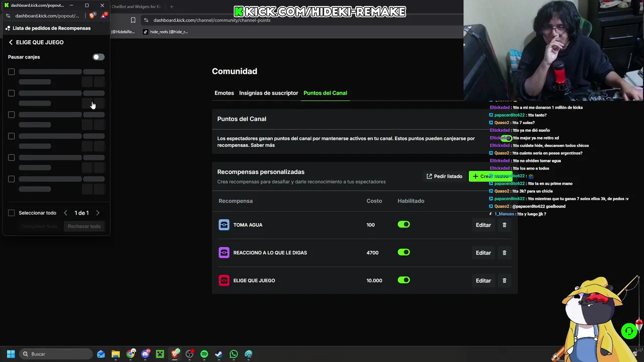Viewport: 644px width, 362px height.
Task: Click the 10.000 cost value
Action: tap(374, 281)
